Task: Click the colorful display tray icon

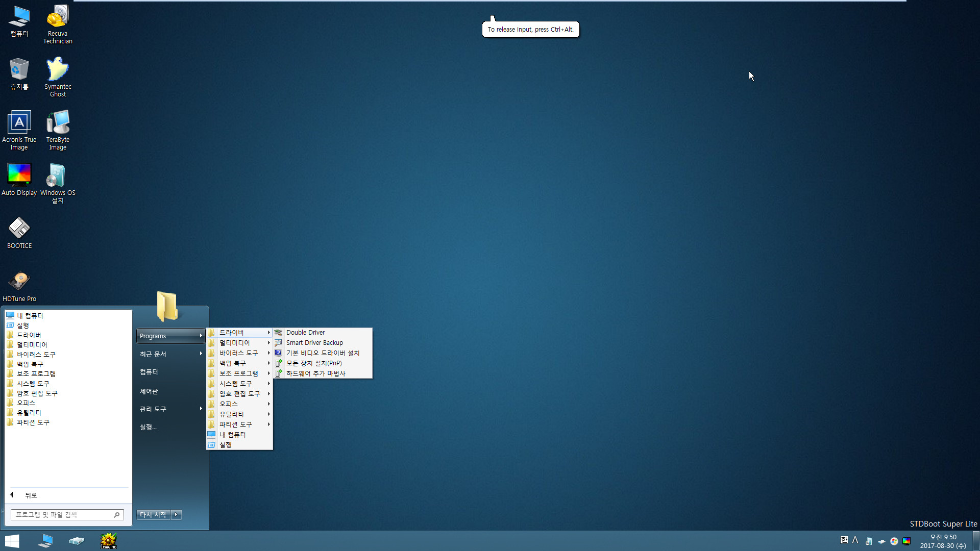Action: pyautogui.click(x=906, y=541)
